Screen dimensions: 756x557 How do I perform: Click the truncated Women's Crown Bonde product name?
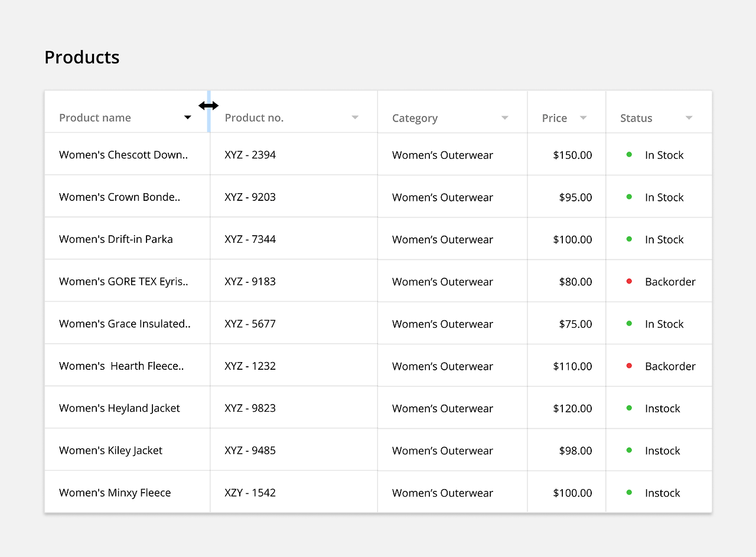point(119,197)
